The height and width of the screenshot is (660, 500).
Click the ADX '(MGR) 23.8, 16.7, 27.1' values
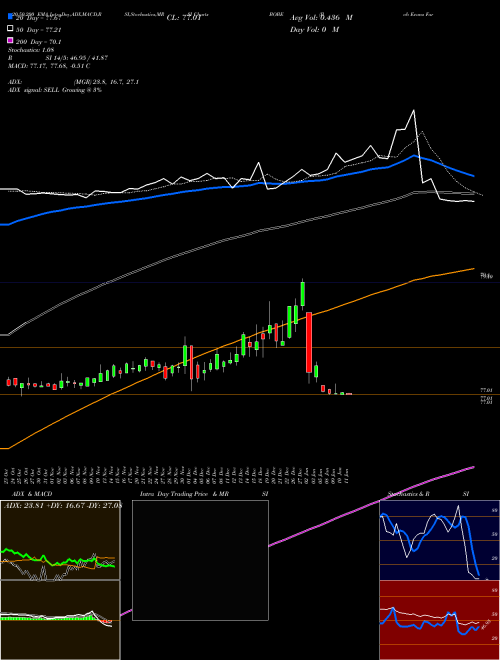coord(106,82)
